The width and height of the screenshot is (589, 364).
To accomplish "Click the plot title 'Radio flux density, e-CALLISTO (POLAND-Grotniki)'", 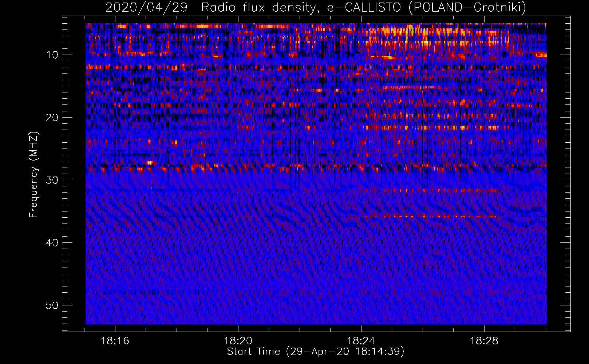I will (x=363, y=7).
